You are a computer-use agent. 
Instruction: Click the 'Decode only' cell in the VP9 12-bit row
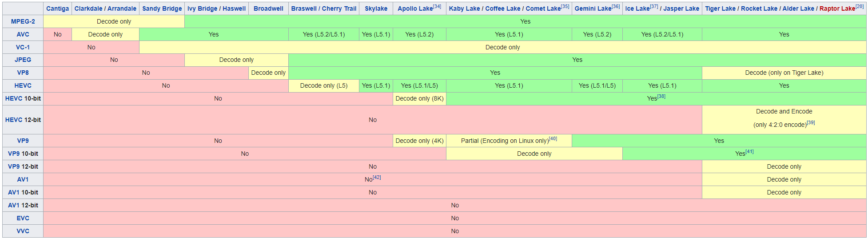[x=784, y=166]
